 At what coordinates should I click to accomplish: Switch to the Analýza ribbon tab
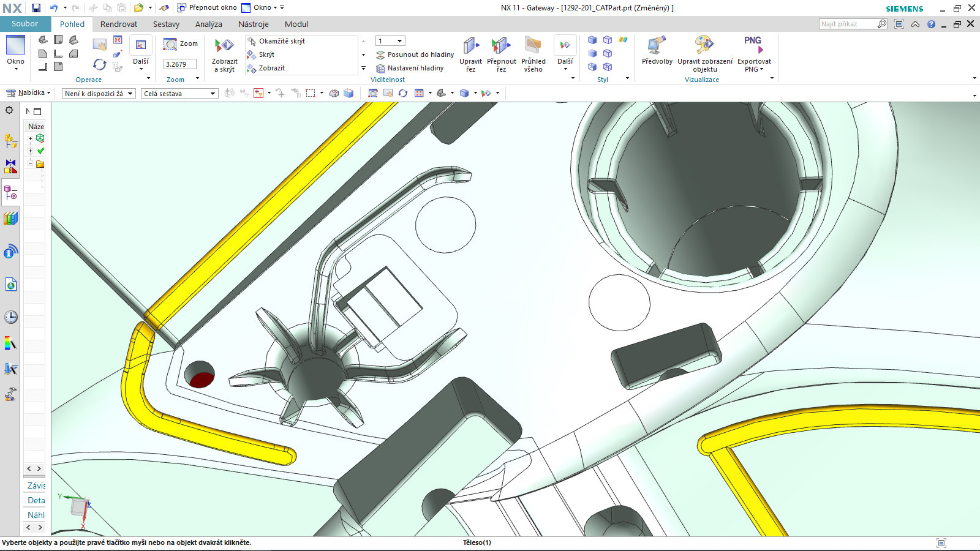pos(208,24)
